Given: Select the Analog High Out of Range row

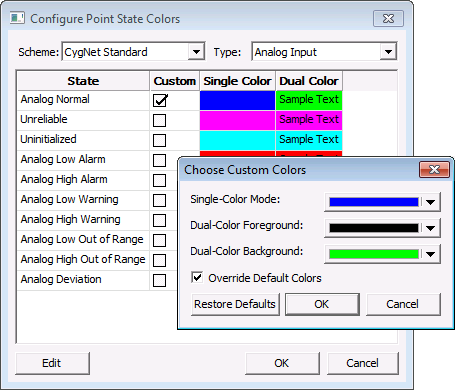Looking at the screenshot, I should click(x=83, y=260).
